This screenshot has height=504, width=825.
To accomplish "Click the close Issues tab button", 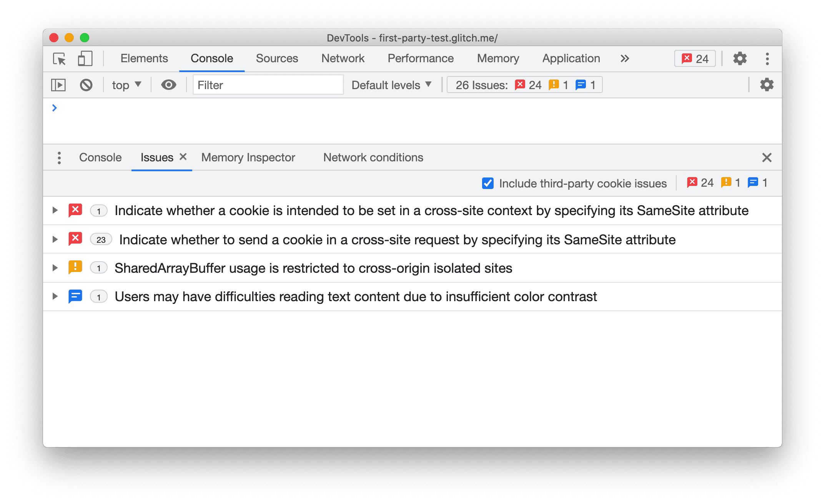I will coord(183,157).
